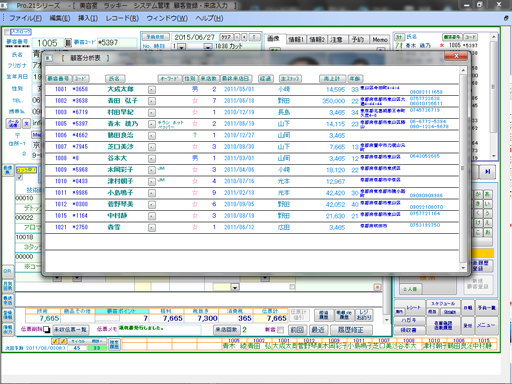This screenshot has width=512, height=384.
Task: Click the う kana index button
Action: coord(487,213)
